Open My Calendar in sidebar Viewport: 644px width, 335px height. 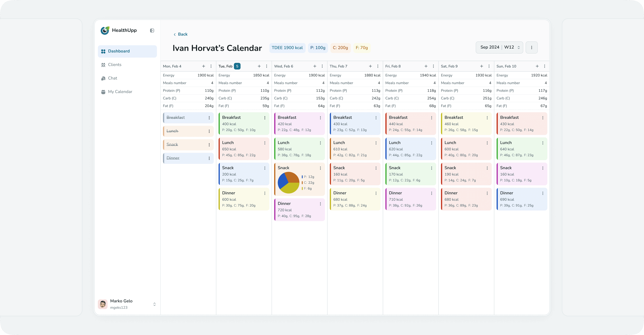click(120, 92)
